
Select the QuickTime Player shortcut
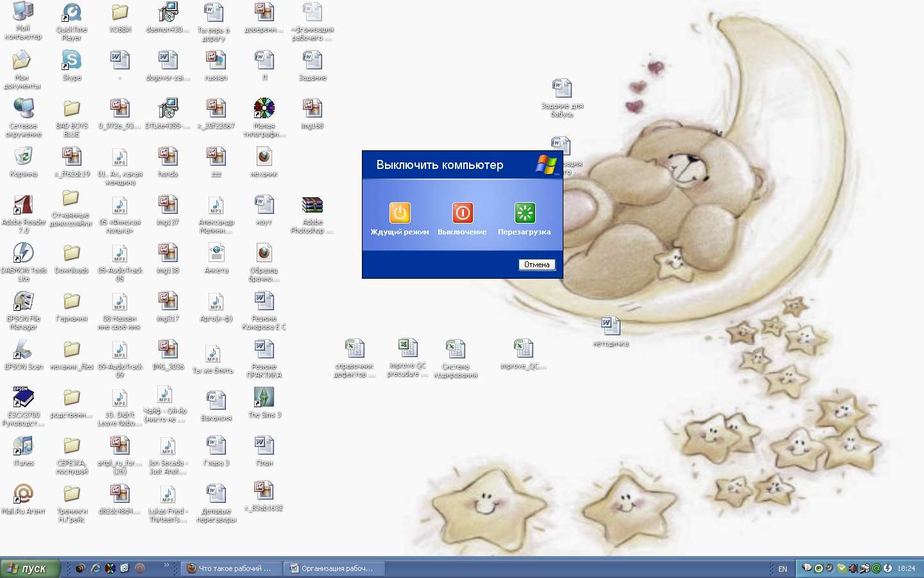point(72,21)
